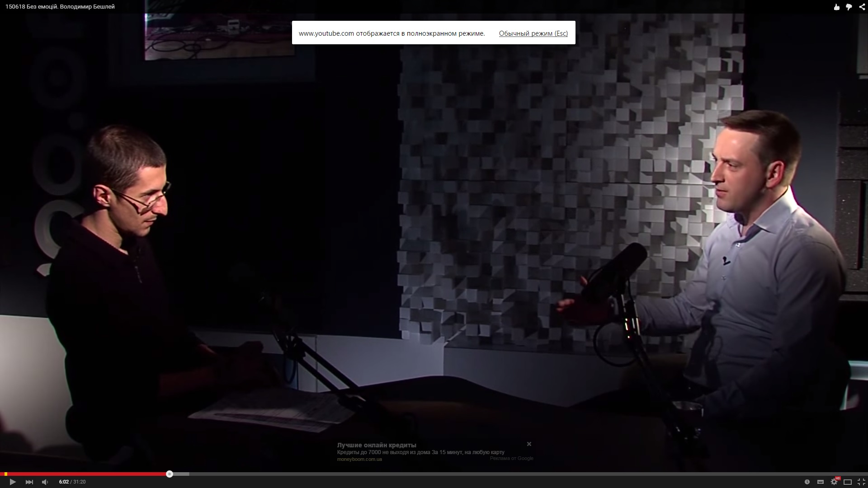The image size is (868, 488).
Task: Click 'Обычный режим (Esc)' link
Action: click(533, 33)
